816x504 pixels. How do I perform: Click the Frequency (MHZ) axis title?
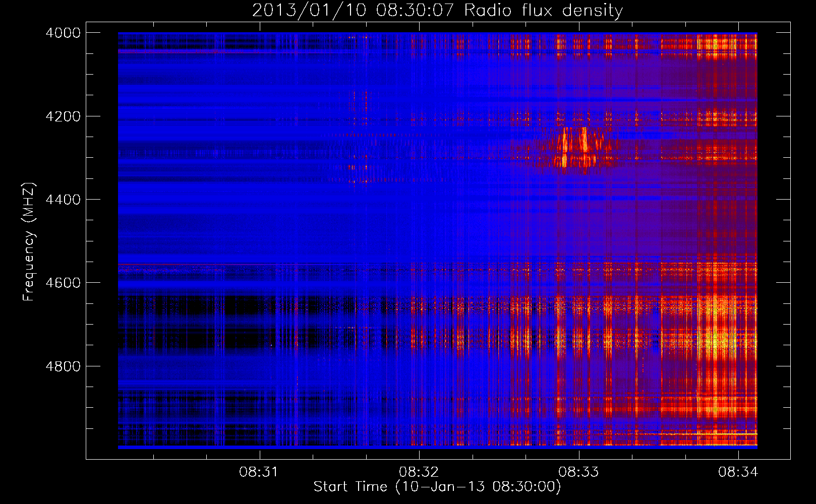pyautogui.click(x=29, y=242)
